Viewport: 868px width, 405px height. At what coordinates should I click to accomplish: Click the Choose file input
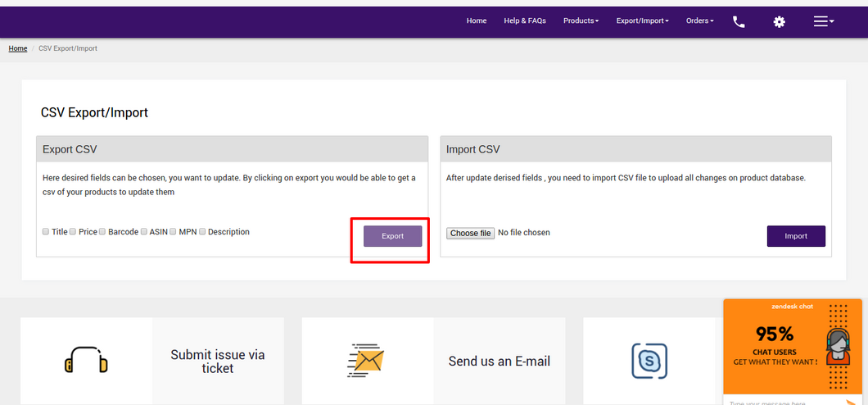470,233
